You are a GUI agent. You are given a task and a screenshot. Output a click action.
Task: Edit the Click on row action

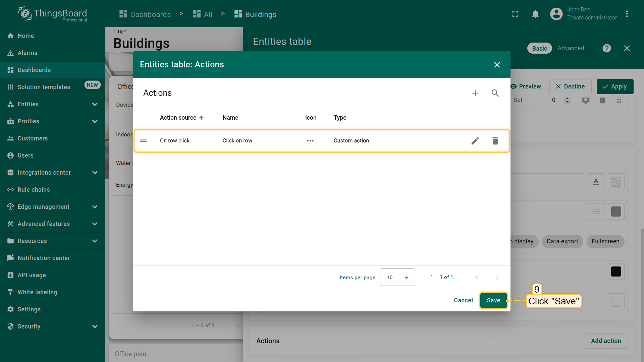pos(475,141)
